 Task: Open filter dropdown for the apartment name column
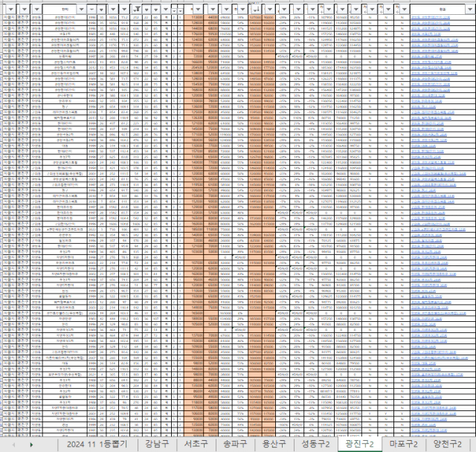point(81,10)
